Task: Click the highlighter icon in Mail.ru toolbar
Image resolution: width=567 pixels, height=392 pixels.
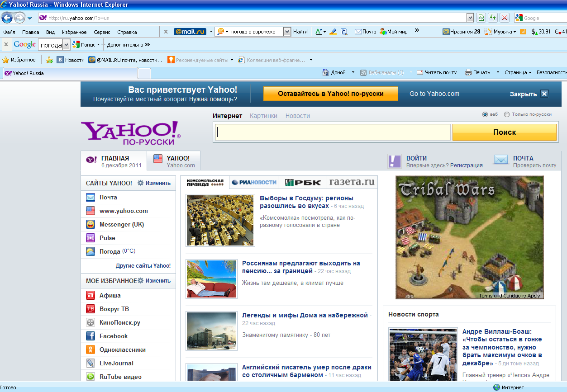Action: [x=333, y=32]
